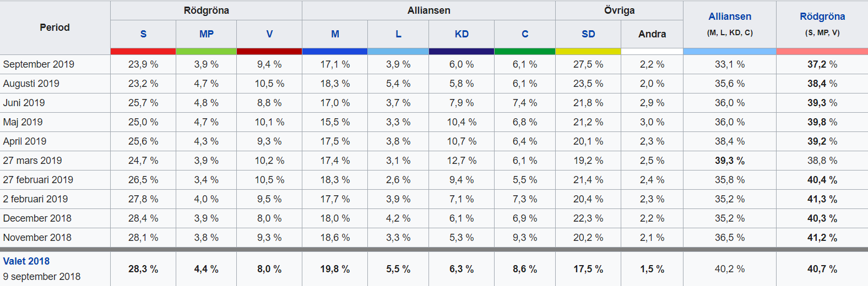
Task: Click the V party header link
Action: (x=269, y=34)
